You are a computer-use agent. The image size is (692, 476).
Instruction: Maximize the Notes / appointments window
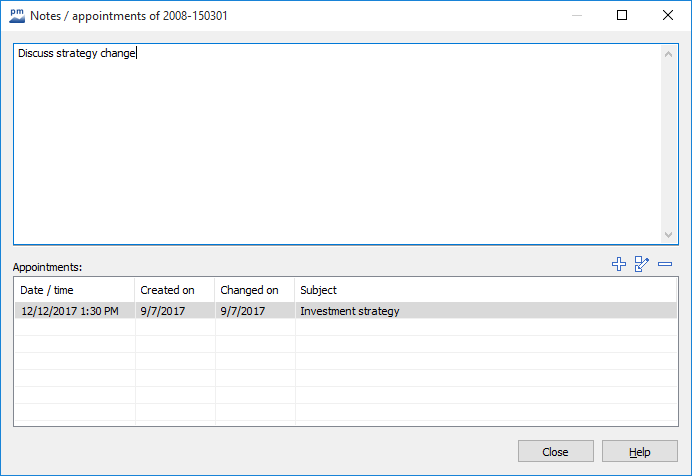click(622, 15)
